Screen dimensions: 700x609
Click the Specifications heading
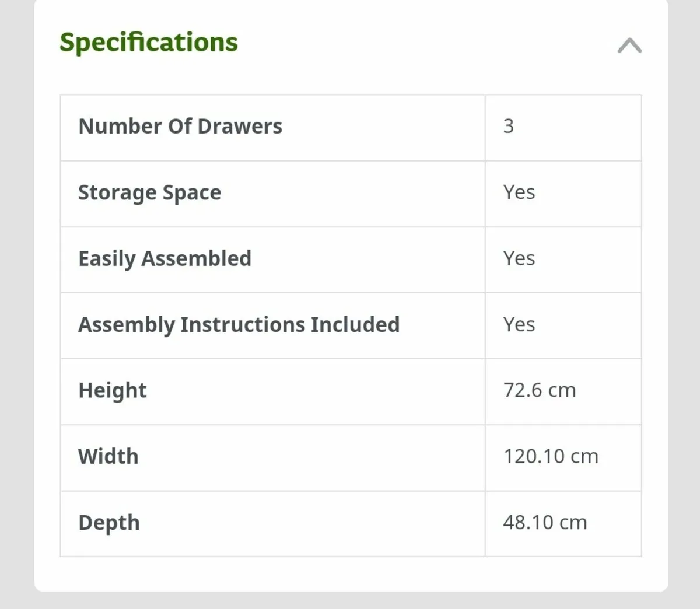[149, 43]
